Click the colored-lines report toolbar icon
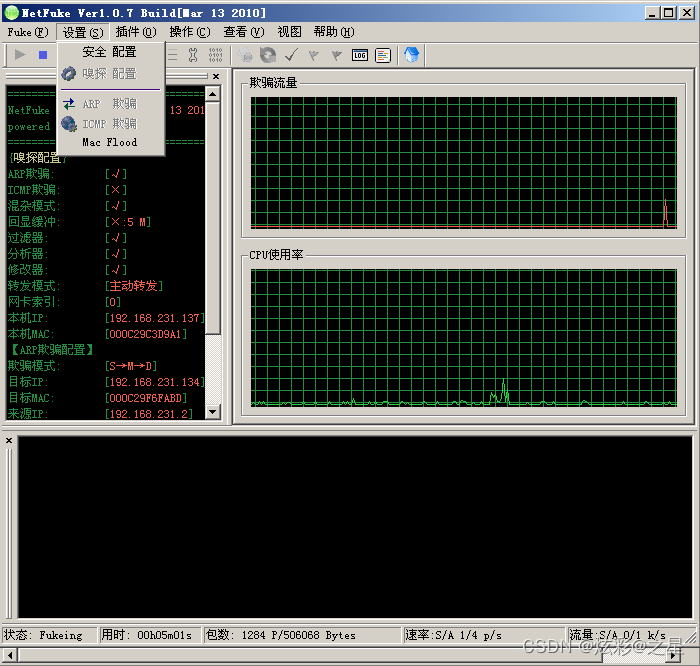Screen dimensions: 700x666 click(x=383, y=55)
